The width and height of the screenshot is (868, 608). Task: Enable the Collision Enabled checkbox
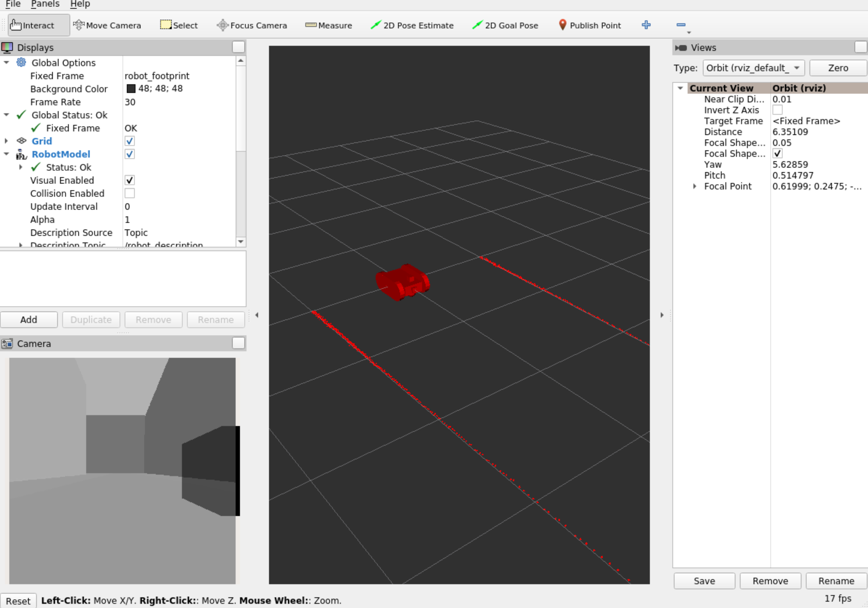click(130, 193)
